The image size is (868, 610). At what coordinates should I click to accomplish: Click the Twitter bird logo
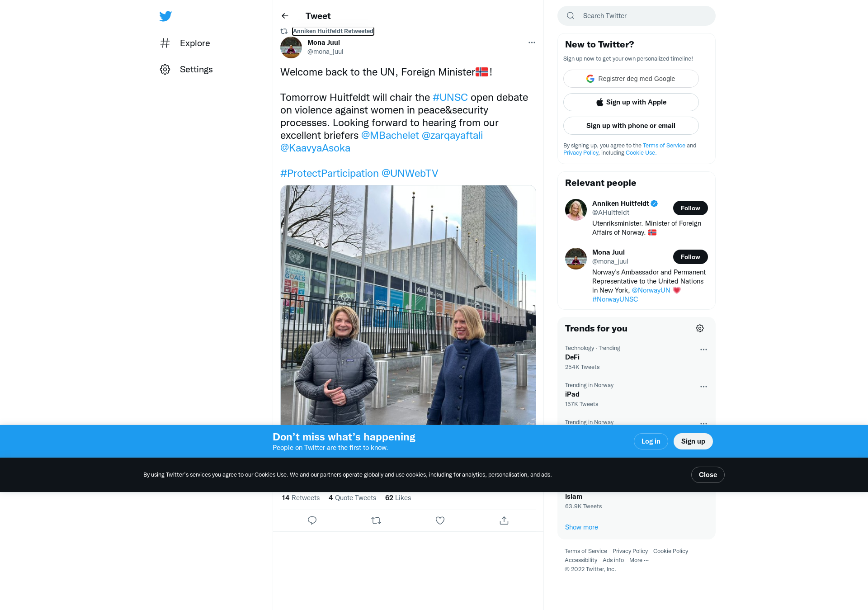tap(165, 16)
